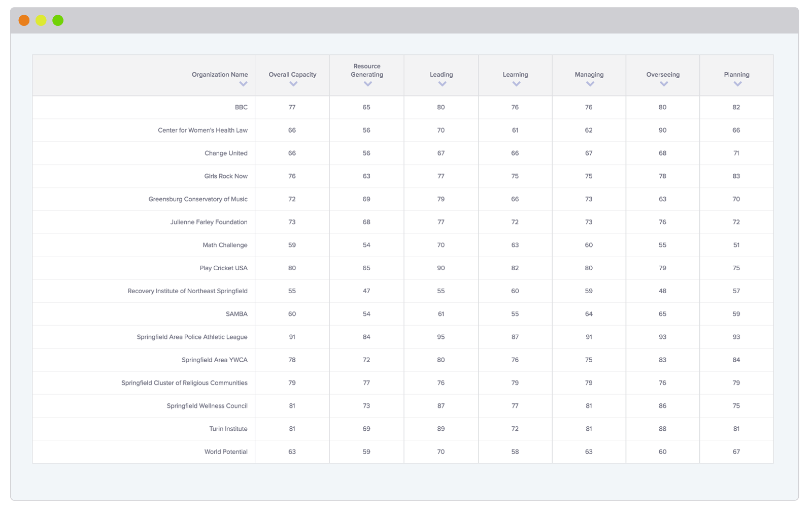Click the World Potential organization name

point(226,452)
